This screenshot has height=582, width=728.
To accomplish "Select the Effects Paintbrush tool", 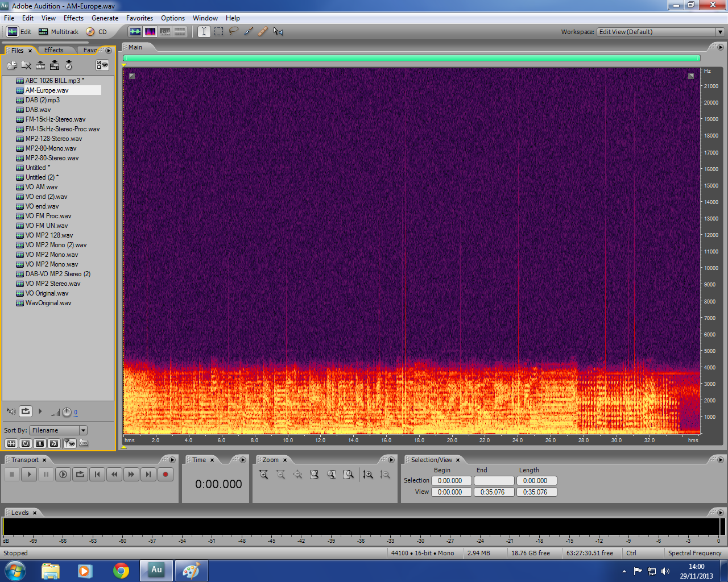I will [249, 32].
